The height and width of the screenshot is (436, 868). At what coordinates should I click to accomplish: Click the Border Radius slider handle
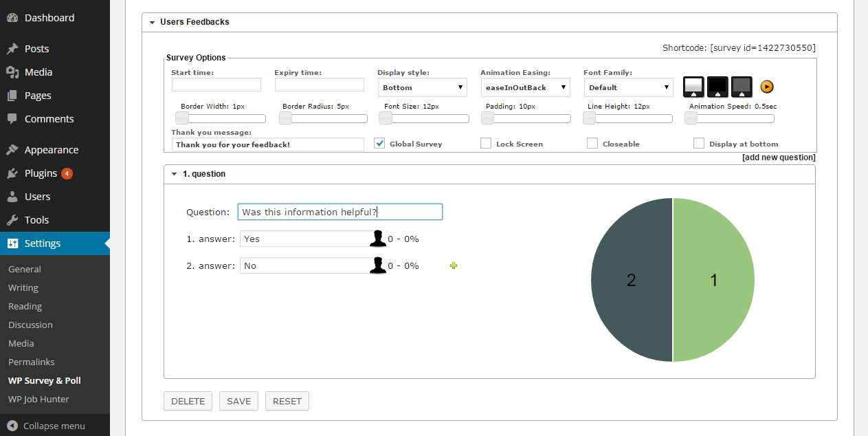[x=285, y=118]
